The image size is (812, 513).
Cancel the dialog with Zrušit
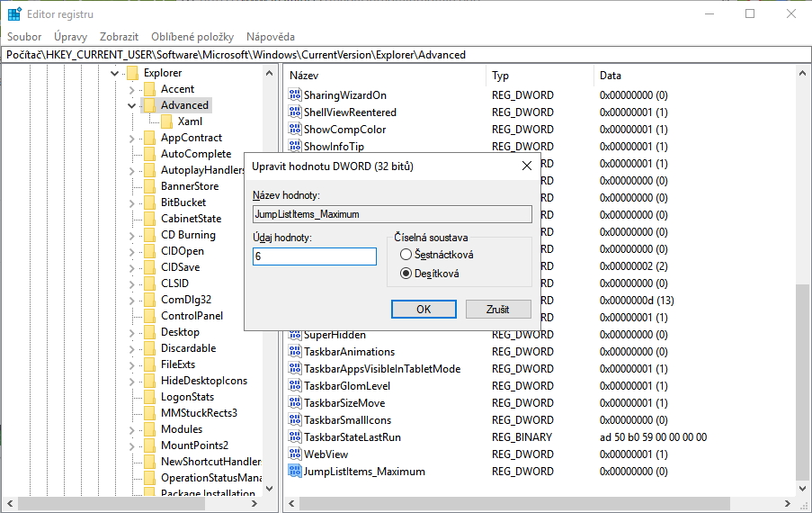pyautogui.click(x=498, y=310)
